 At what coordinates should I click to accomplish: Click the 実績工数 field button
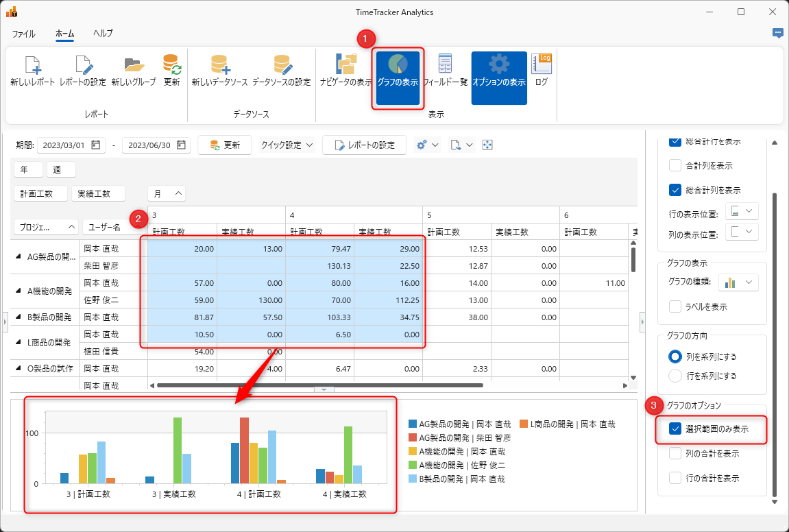98,194
